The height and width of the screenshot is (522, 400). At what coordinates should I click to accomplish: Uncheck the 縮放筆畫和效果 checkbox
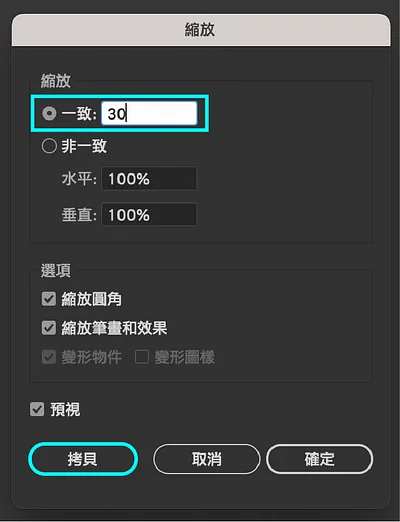(x=49, y=328)
